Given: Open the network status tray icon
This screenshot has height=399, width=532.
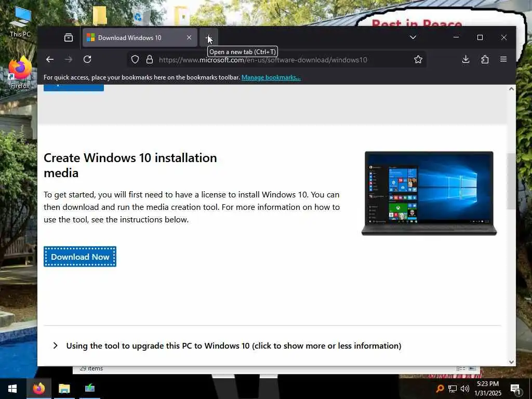Looking at the screenshot, I should pos(453,389).
